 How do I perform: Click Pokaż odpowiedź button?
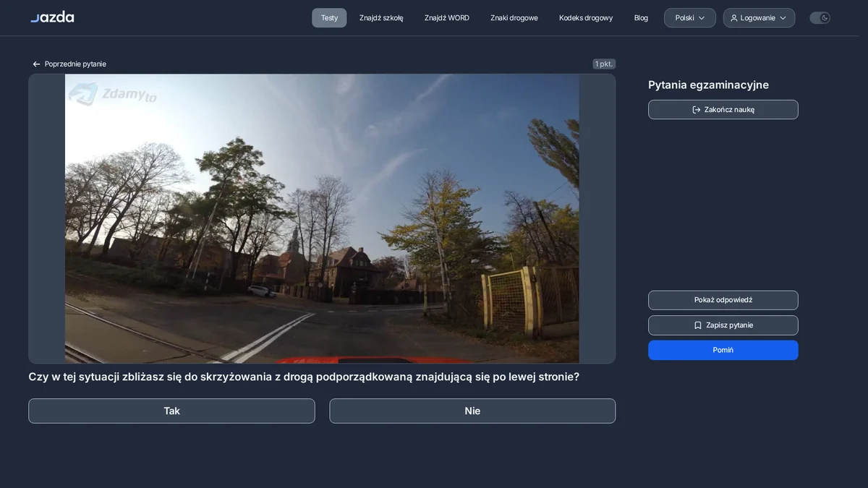tap(723, 300)
